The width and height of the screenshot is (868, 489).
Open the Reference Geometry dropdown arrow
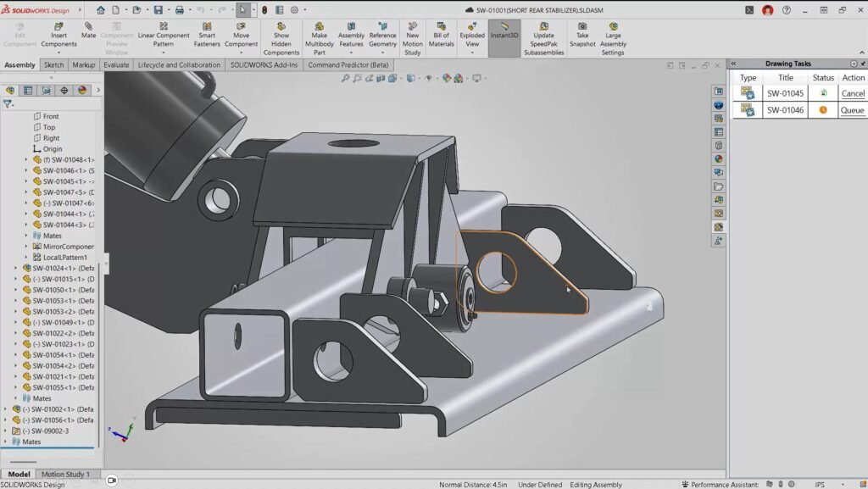pos(382,53)
